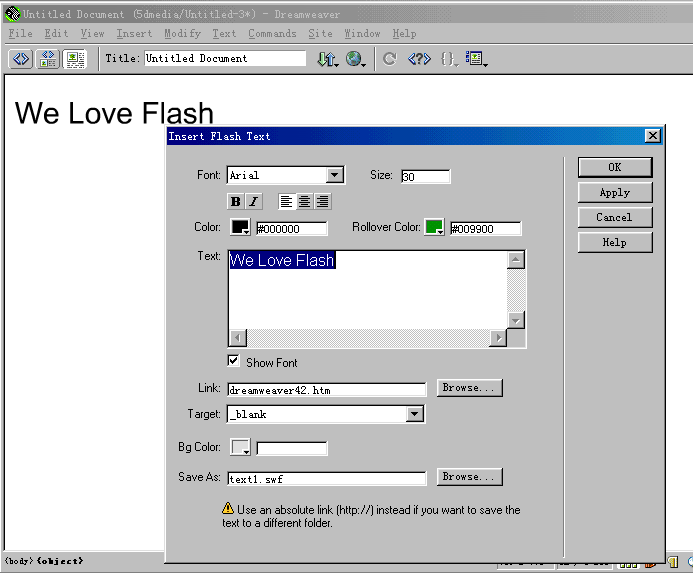Open Preview in Browser globe menu

click(x=355, y=59)
